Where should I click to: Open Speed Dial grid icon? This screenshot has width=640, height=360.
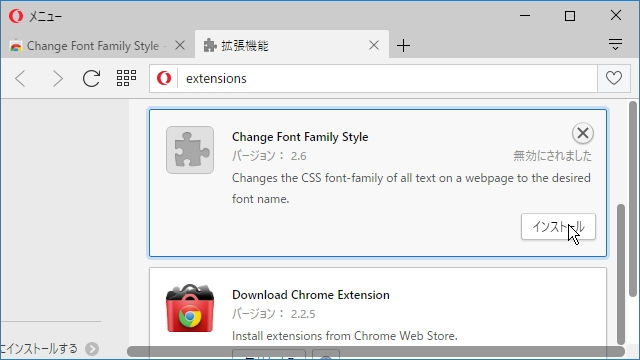tap(126, 78)
